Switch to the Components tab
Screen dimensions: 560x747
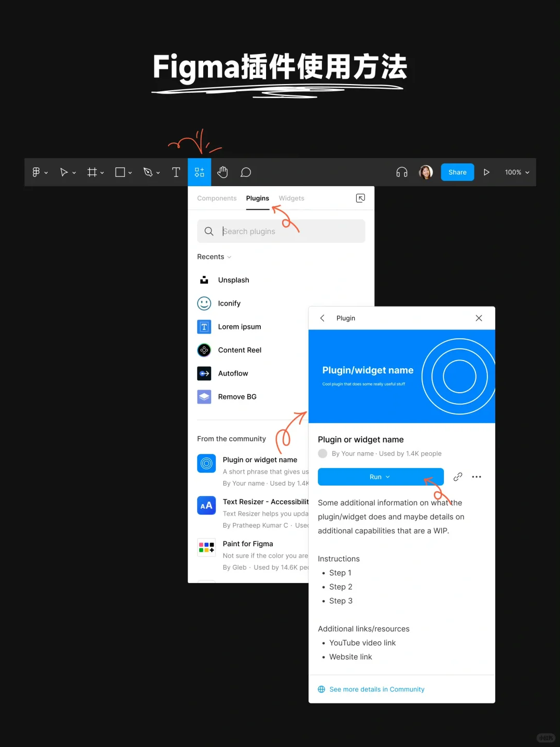pyautogui.click(x=217, y=198)
